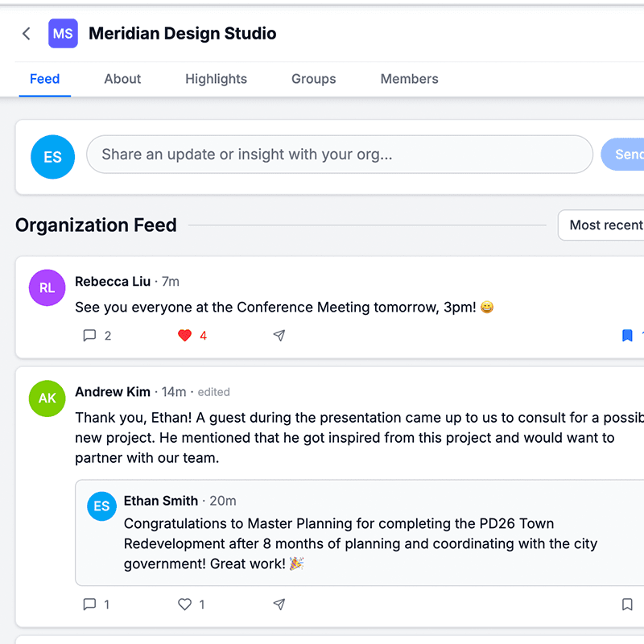The height and width of the screenshot is (644, 644).
Task: Click the back arrow at top left
Action: click(26, 34)
